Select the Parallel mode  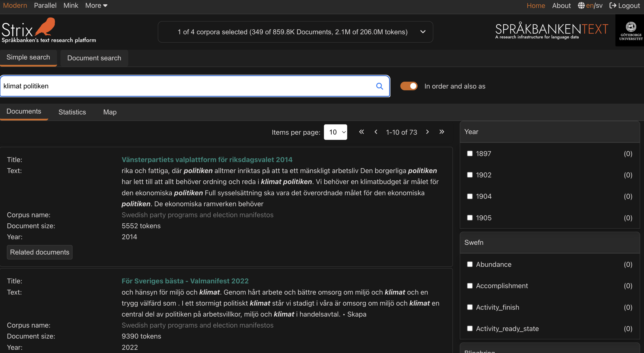(45, 5)
